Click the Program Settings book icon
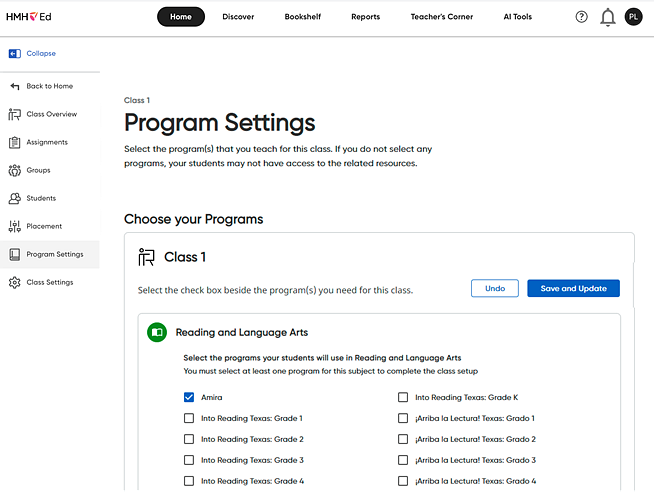Viewport: 654px width, 493px height. pyautogui.click(x=15, y=254)
